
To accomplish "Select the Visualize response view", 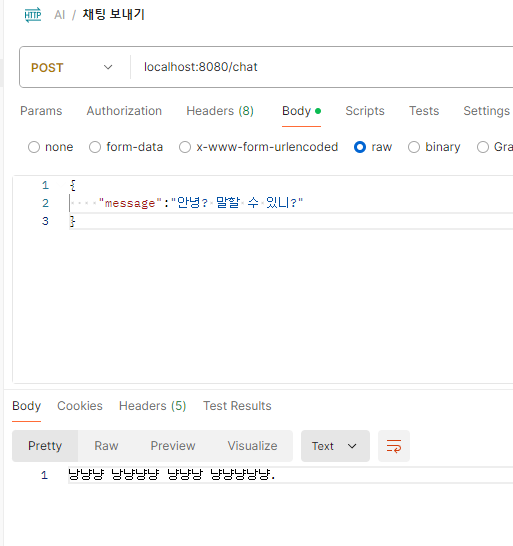I will tap(252, 446).
